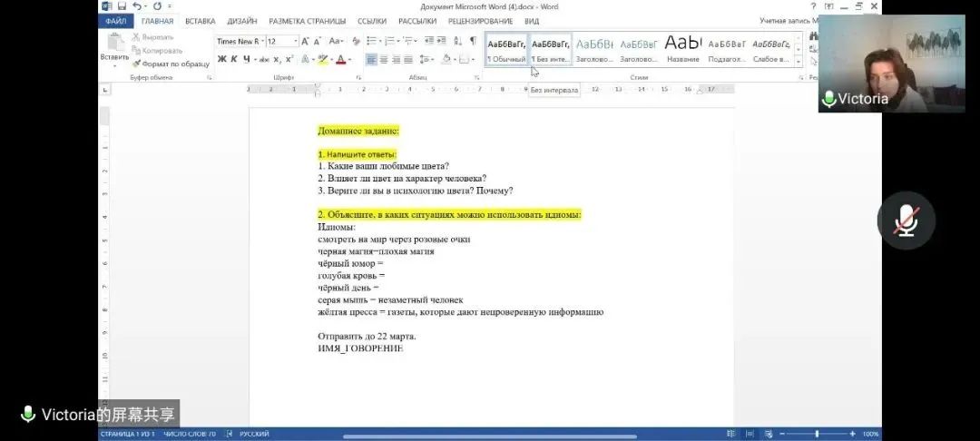980x441 pixels.
Task: Click the word count in status bar
Action: 189,435
